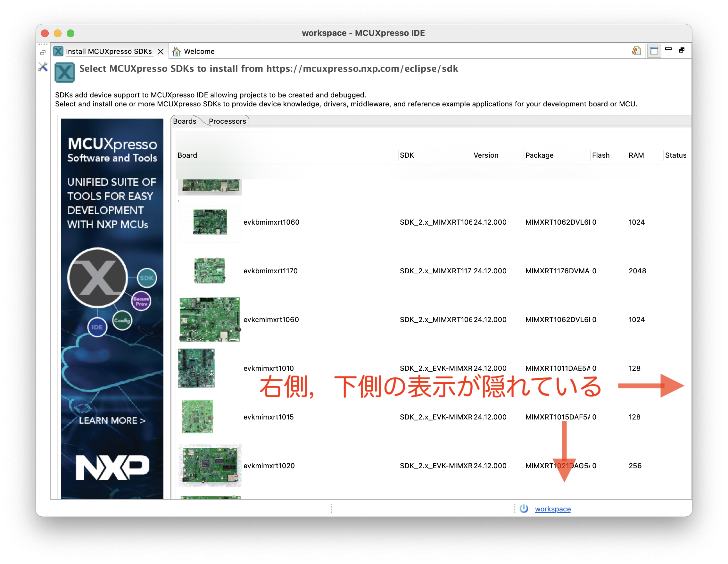Viewport: 728px width, 564px height.
Task: Click the evkcmimxrt1060 board thumbnail
Action: coord(209,319)
